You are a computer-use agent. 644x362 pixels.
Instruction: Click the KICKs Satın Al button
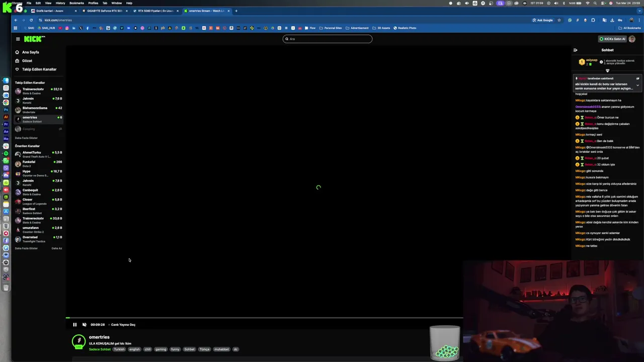612,39
